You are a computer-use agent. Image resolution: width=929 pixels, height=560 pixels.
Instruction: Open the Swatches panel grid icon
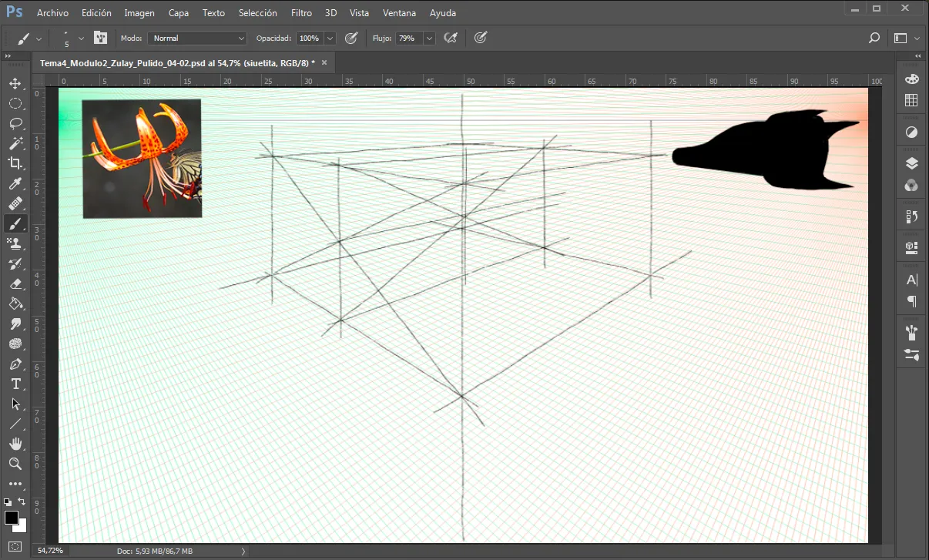[911, 100]
